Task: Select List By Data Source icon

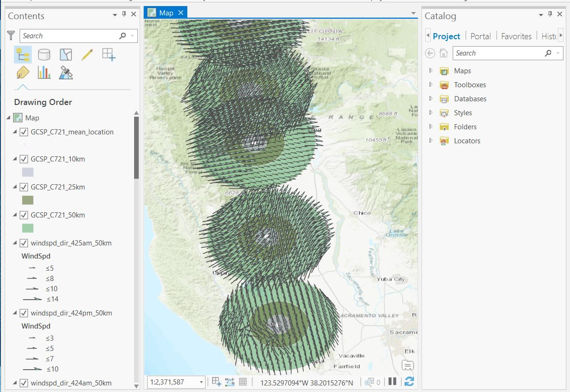Action: (44, 55)
